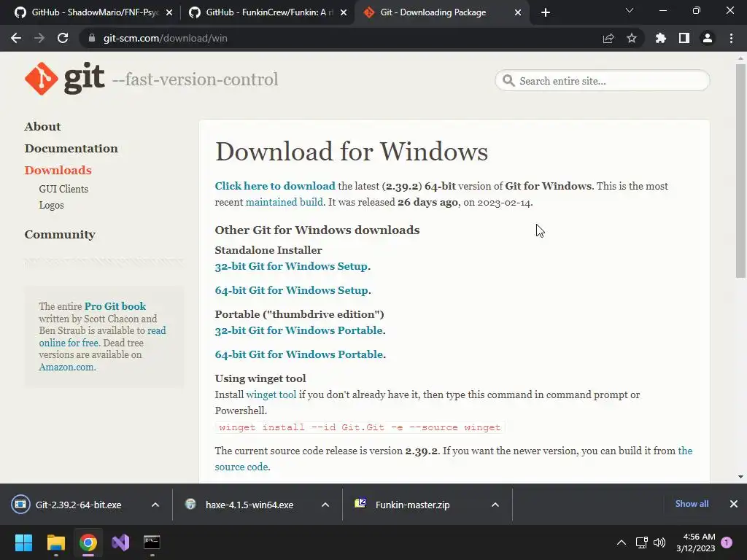Download 64-bit Git for Windows Portable
The height and width of the screenshot is (560, 747).
[298, 354]
